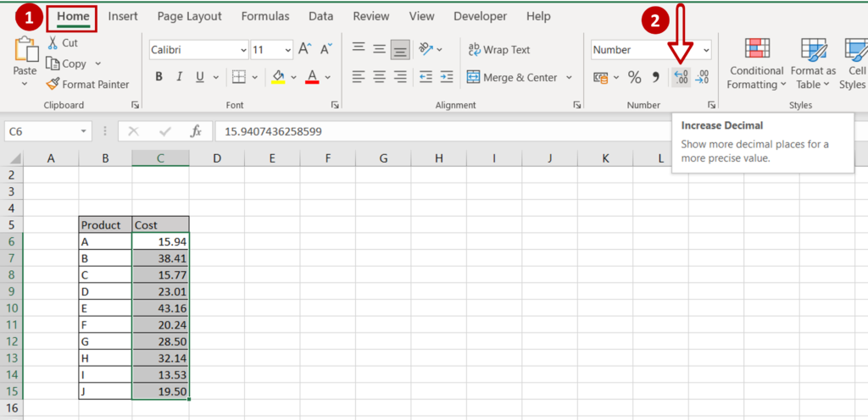Screen dimensions: 868x420
Task: Click the Copy icon
Action: click(53, 64)
